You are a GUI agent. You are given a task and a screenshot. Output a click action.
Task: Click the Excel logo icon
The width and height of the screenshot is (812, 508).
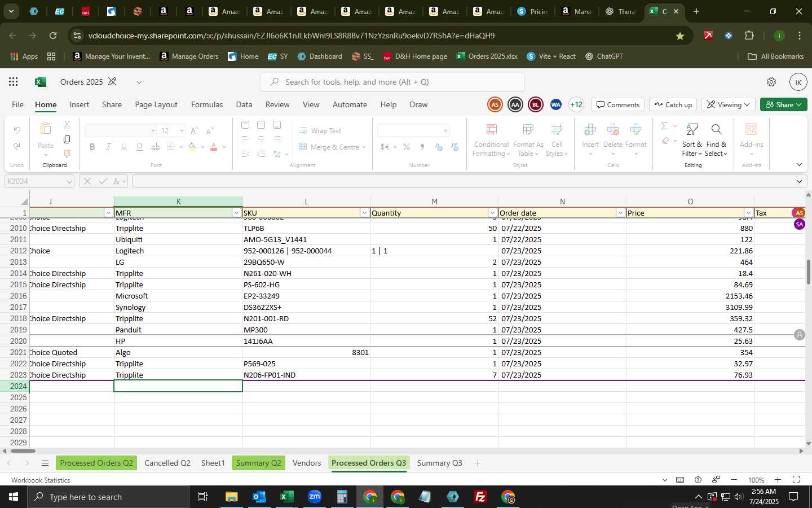pos(40,82)
